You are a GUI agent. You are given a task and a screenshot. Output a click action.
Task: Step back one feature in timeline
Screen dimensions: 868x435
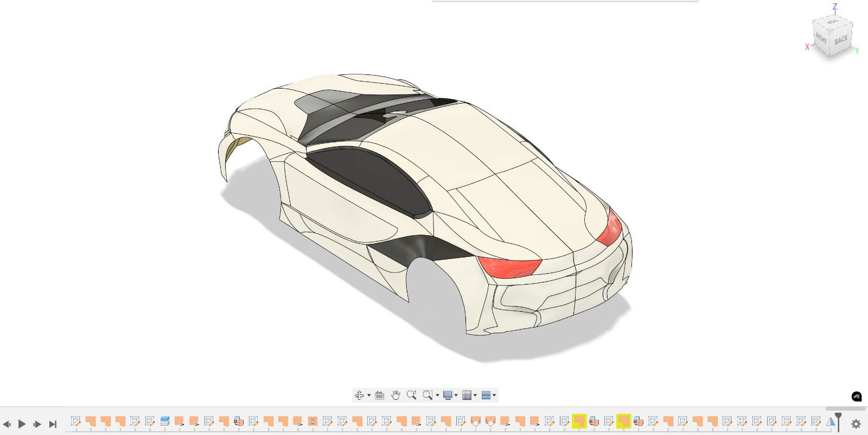(7, 424)
